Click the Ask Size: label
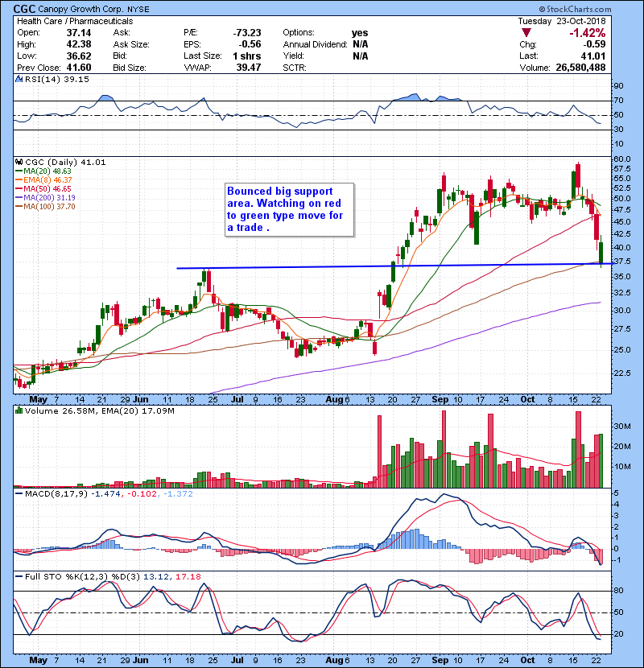The height and width of the screenshot is (668, 644). click(x=131, y=44)
